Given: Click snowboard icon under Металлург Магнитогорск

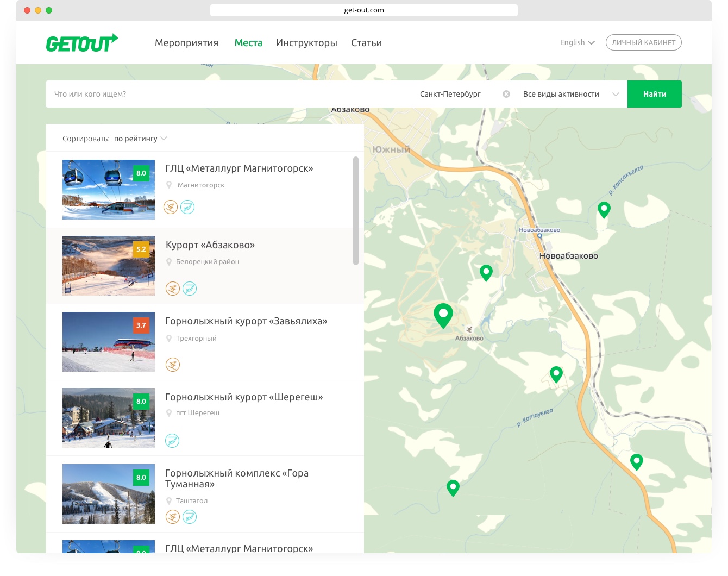Looking at the screenshot, I should (187, 207).
